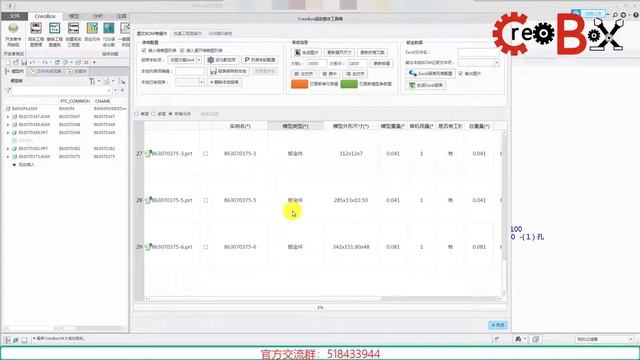This screenshot has height=360, width=640.
Task: Click the width field showing 3000
Action: tap(317, 64)
